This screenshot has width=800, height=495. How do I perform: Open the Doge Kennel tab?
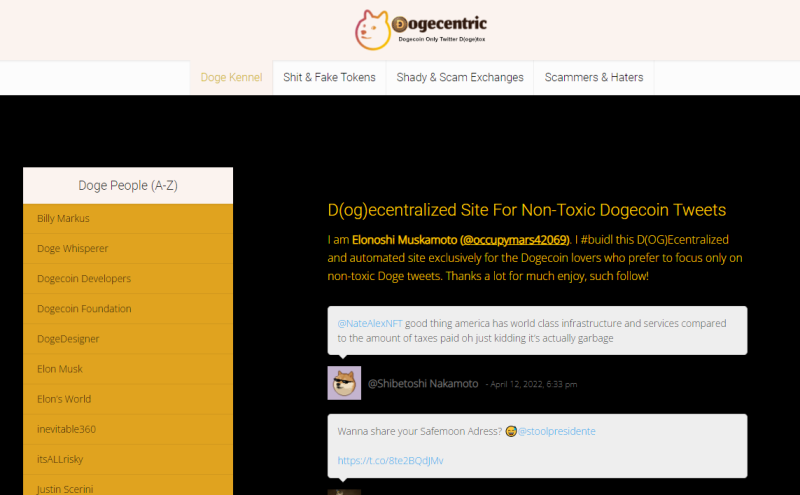click(x=231, y=78)
